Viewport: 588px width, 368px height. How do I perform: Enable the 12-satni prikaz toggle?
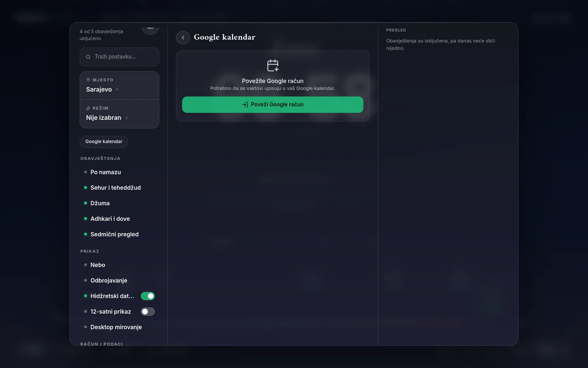point(148,312)
